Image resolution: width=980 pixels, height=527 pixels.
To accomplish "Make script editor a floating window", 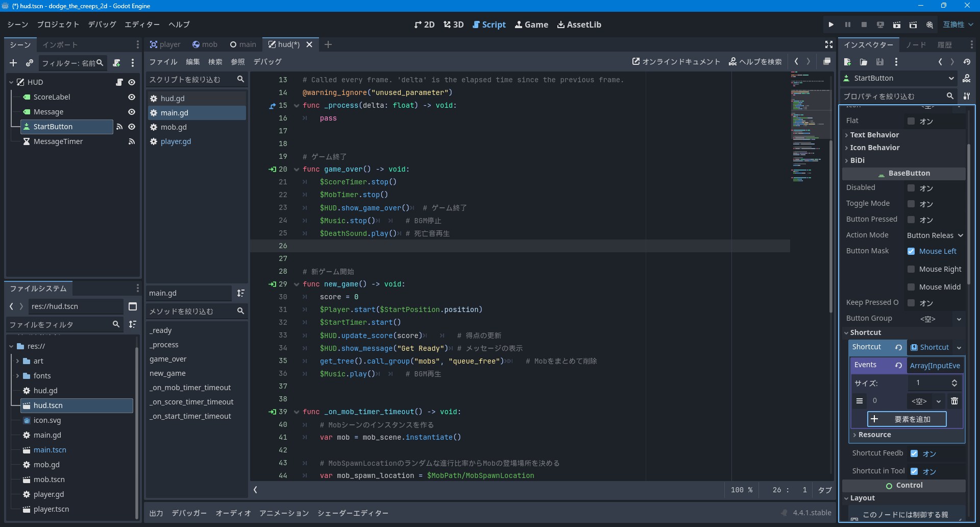I will click(x=827, y=61).
